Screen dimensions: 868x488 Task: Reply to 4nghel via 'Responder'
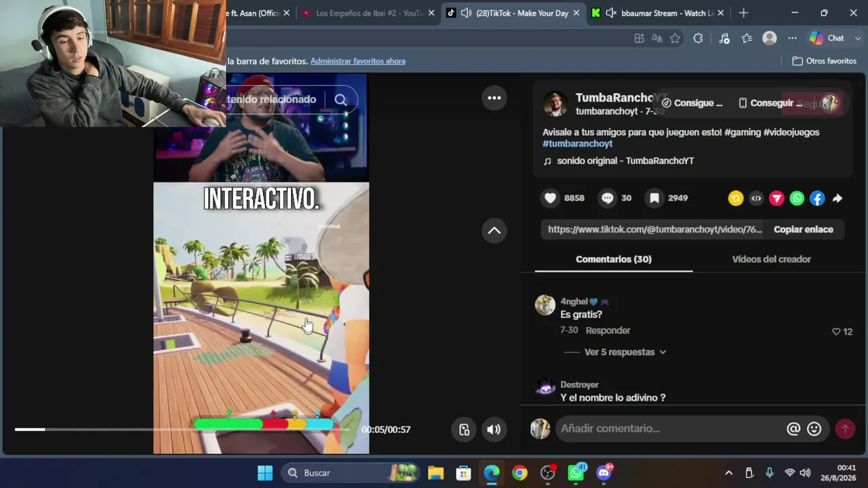pos(608,331)
